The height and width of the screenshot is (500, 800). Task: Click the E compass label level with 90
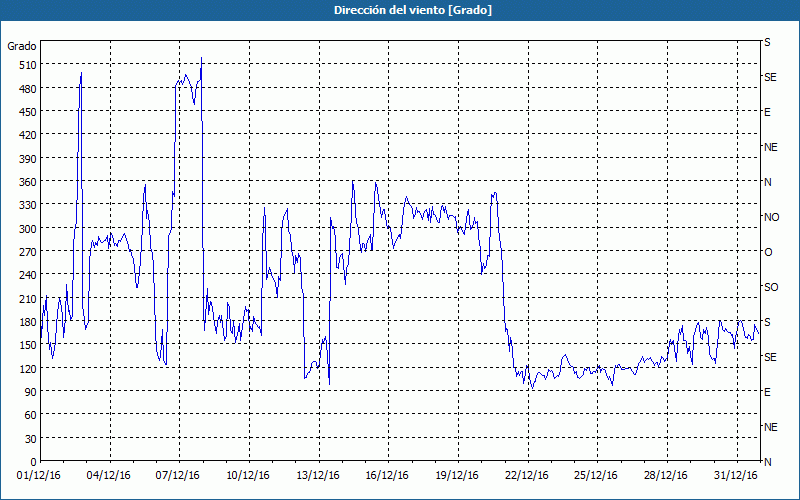767,392
